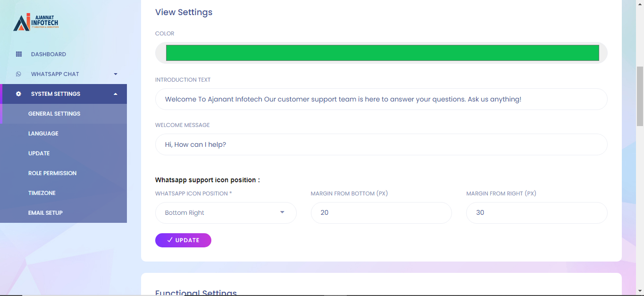644x296 pixels.
Task: Collapse the System Settings menu arrow
Action: coord(116,94)
